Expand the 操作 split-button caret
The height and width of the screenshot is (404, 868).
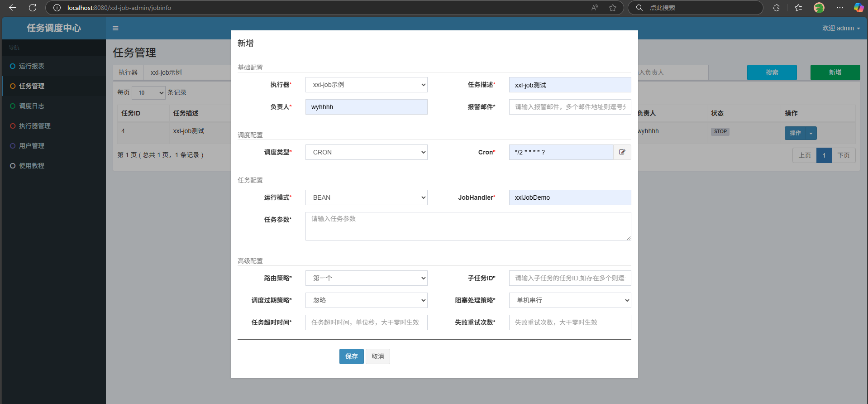pyautogui.click(x=811, y=133)
